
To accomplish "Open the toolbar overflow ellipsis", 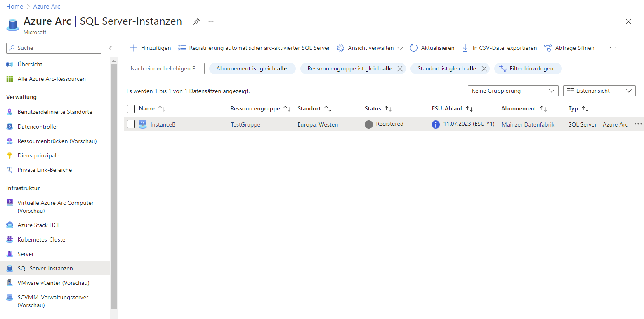I will (613, 48).
